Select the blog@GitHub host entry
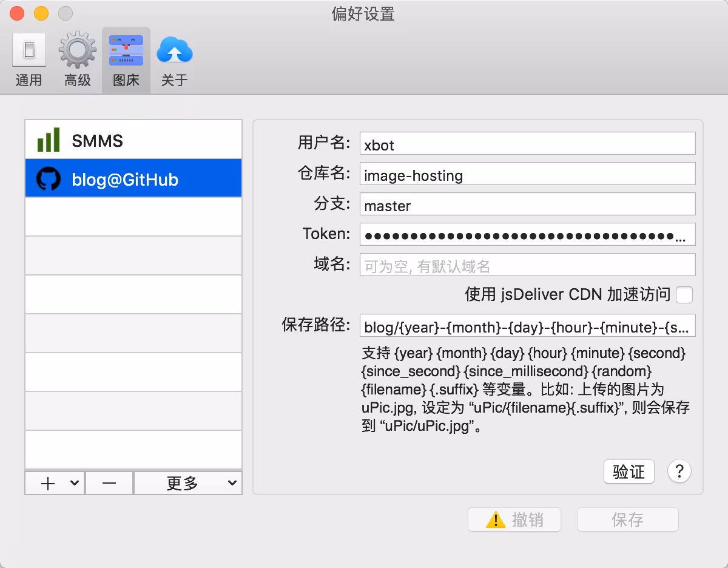 [x=133, y=178]
